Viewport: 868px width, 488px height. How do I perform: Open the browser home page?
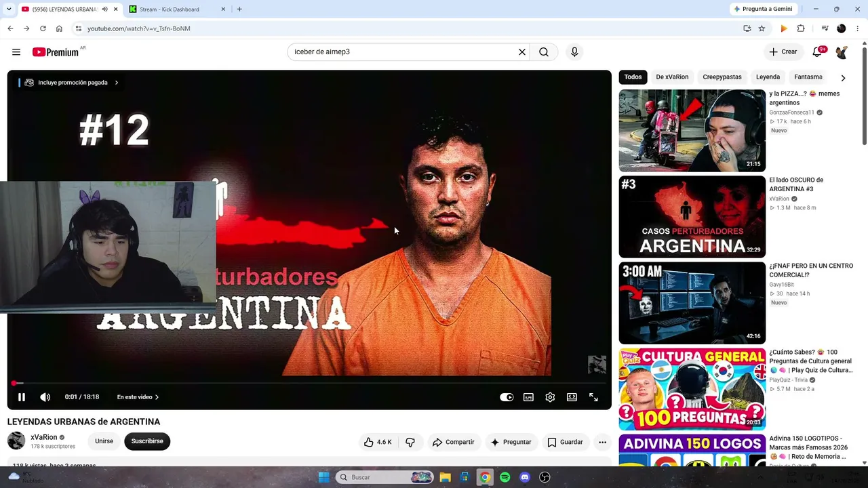(x=59, y=28)
